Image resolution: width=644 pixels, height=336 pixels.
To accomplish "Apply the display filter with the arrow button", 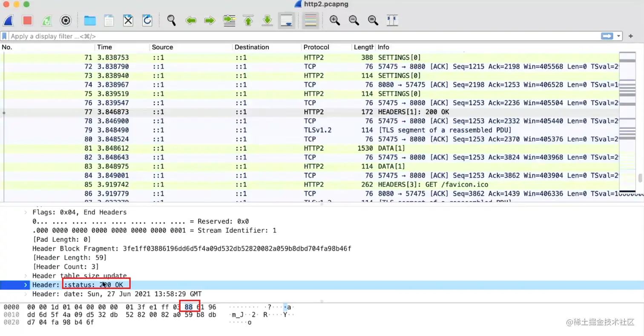I will pos(607,36).
